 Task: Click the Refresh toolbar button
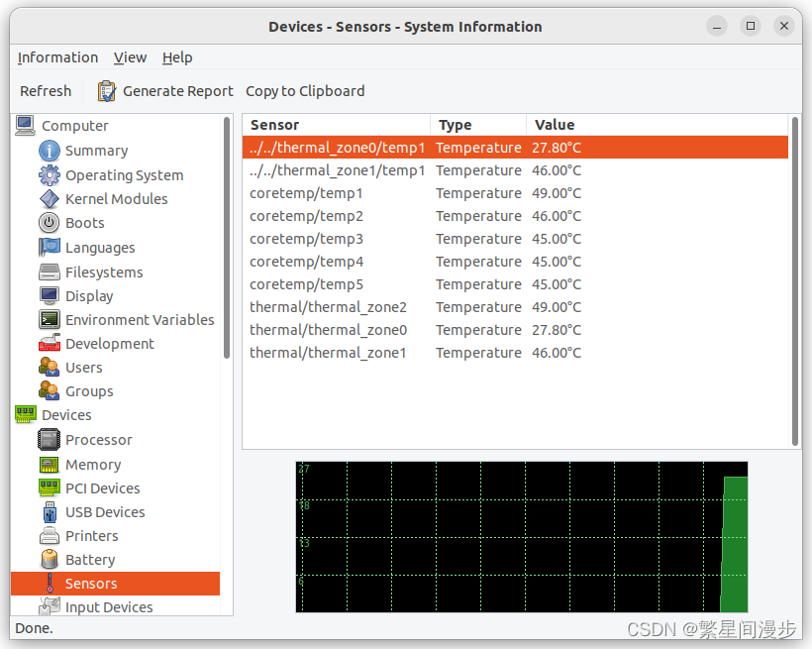(x=46, y=91)
